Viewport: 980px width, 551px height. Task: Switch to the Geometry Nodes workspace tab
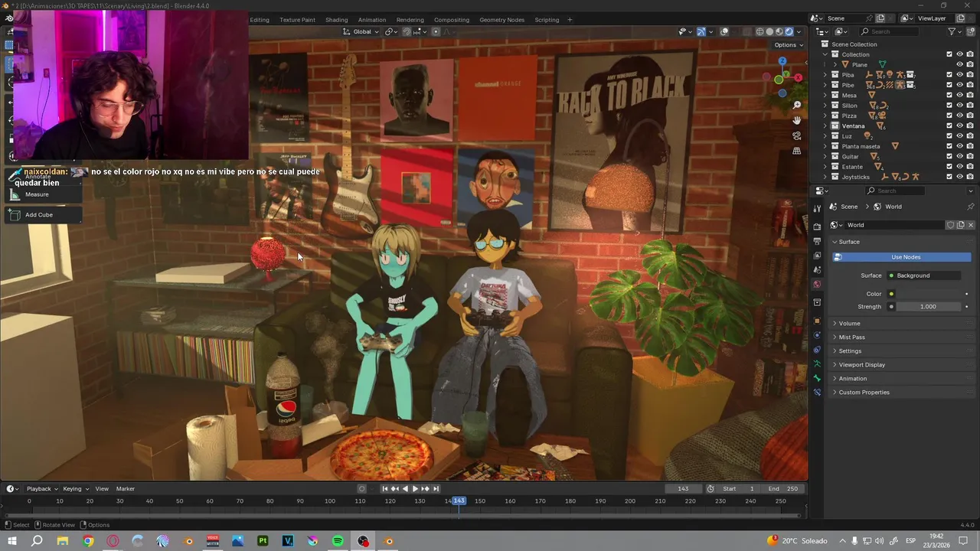[501, 20]
